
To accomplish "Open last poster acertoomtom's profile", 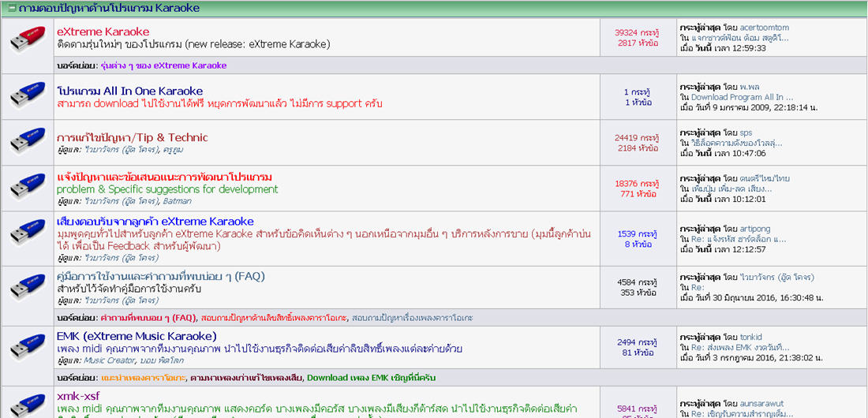I will [x=764, y=28].
